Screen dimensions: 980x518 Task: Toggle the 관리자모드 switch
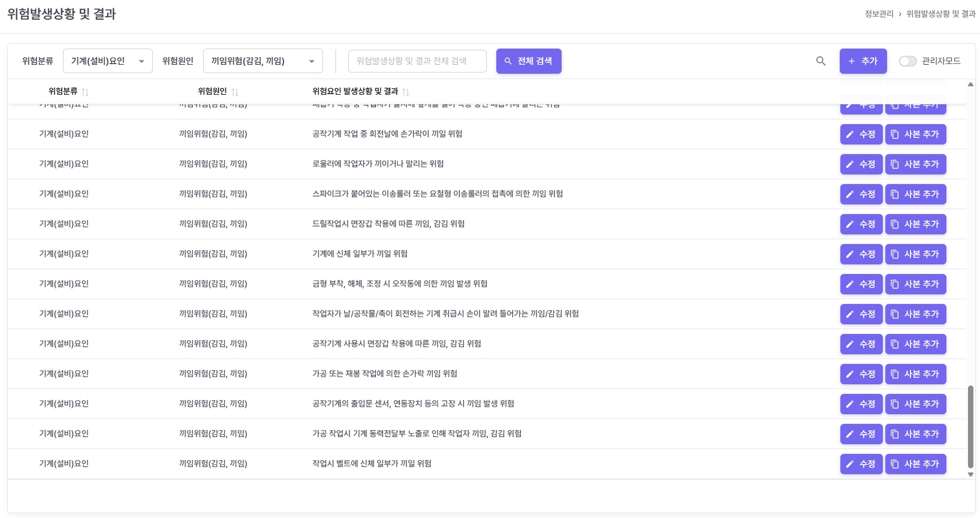[x=907, y=61]
